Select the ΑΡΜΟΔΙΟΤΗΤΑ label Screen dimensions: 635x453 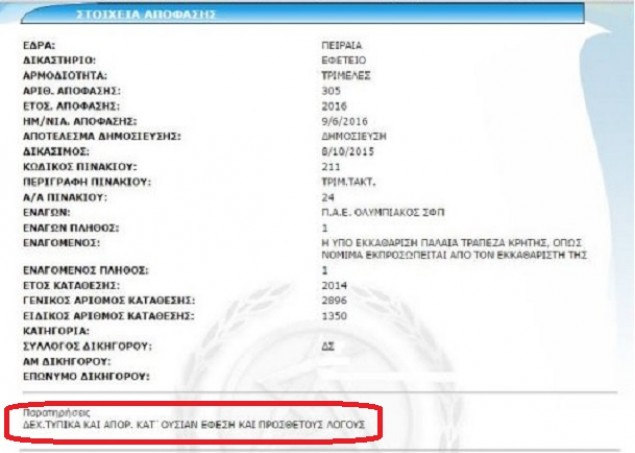[65, 76]
